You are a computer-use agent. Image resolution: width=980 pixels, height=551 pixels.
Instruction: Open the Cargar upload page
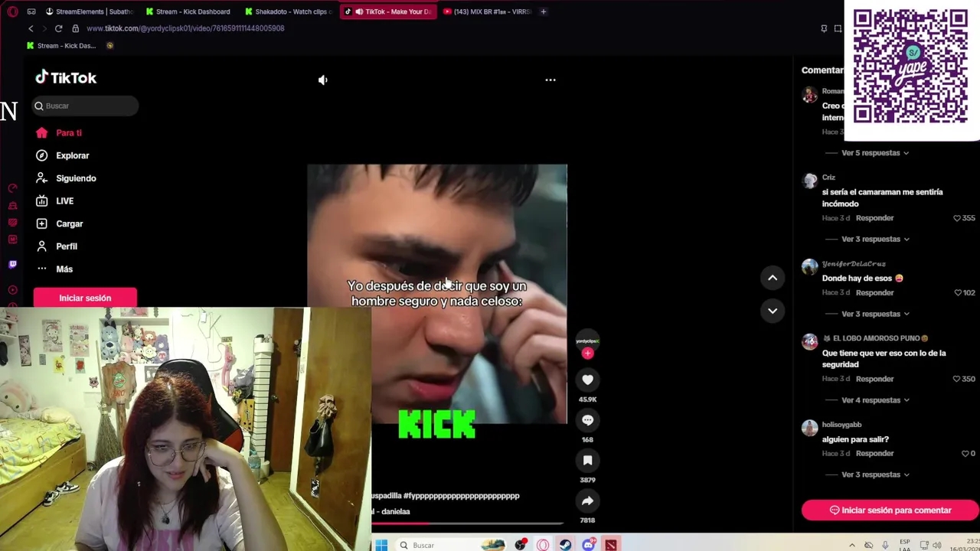click(x=59, y=223)
